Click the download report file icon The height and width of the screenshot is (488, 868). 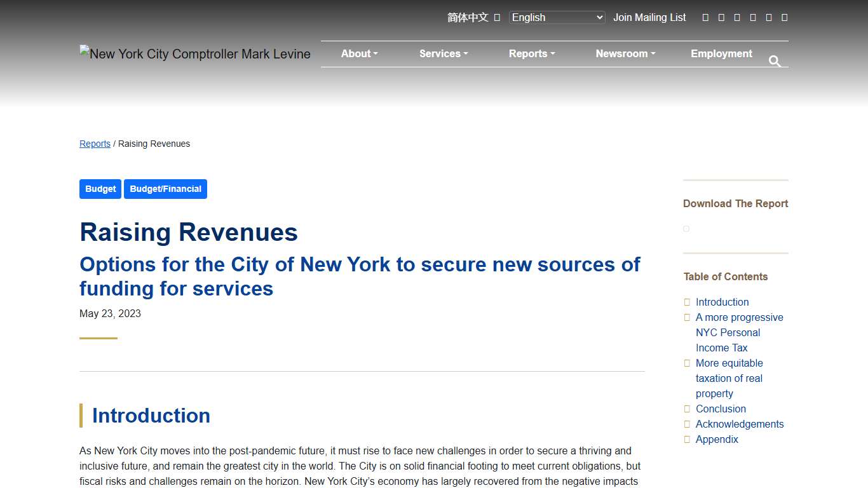tap(686, 228)
